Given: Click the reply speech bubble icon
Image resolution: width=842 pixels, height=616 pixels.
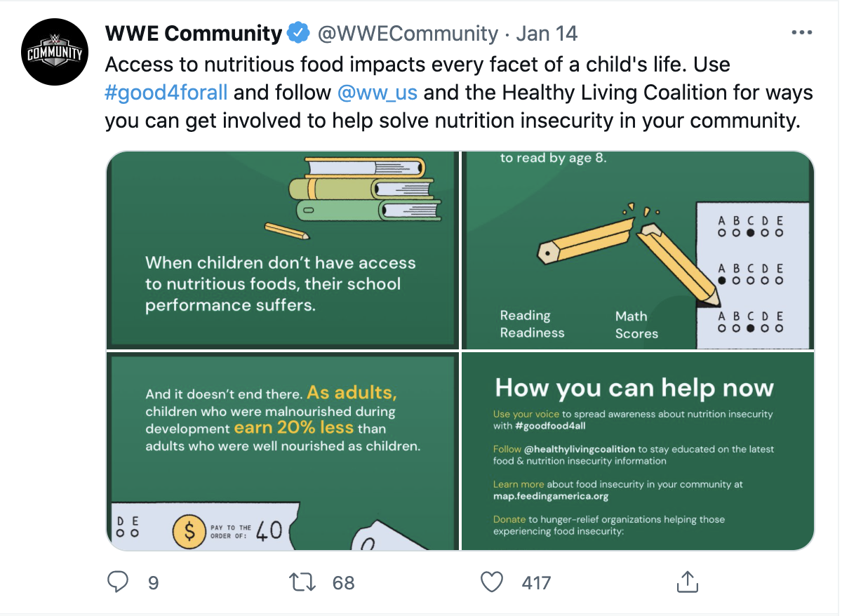Looking at the screenshot, I should point(119,582).
